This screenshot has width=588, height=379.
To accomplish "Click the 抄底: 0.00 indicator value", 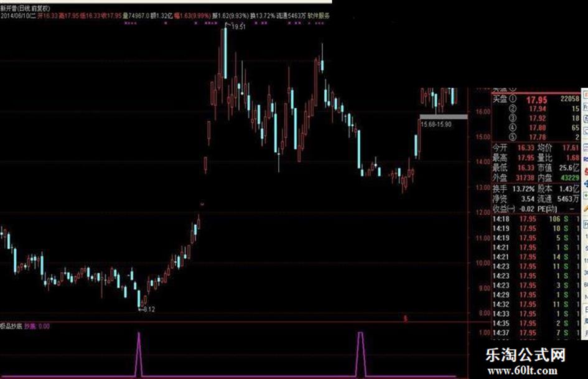I will tap(37, 326).
